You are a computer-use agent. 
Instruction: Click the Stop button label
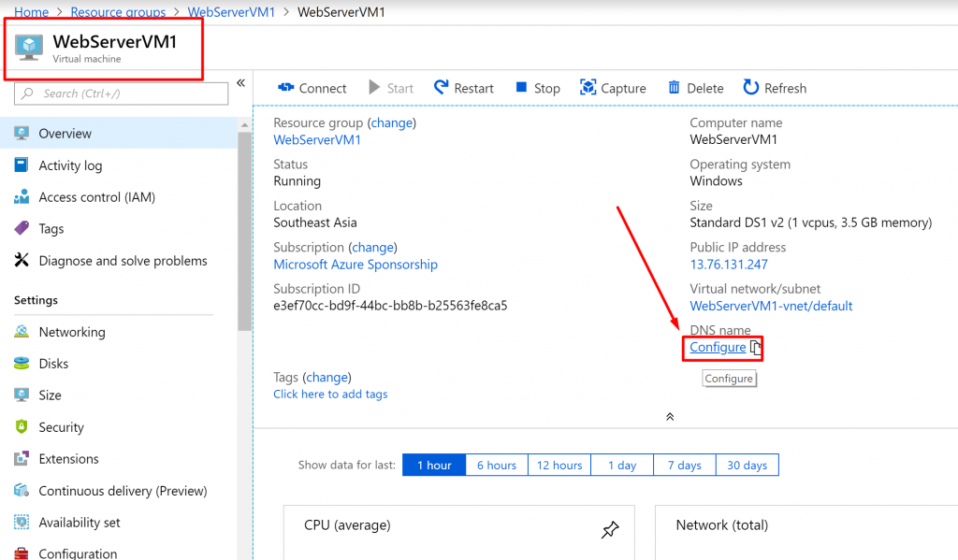(x=546, y=88)
